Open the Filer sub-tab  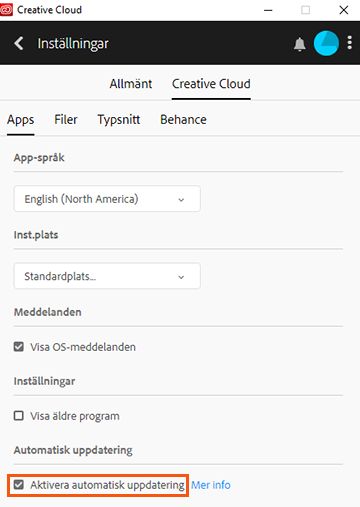pos(66,119)
